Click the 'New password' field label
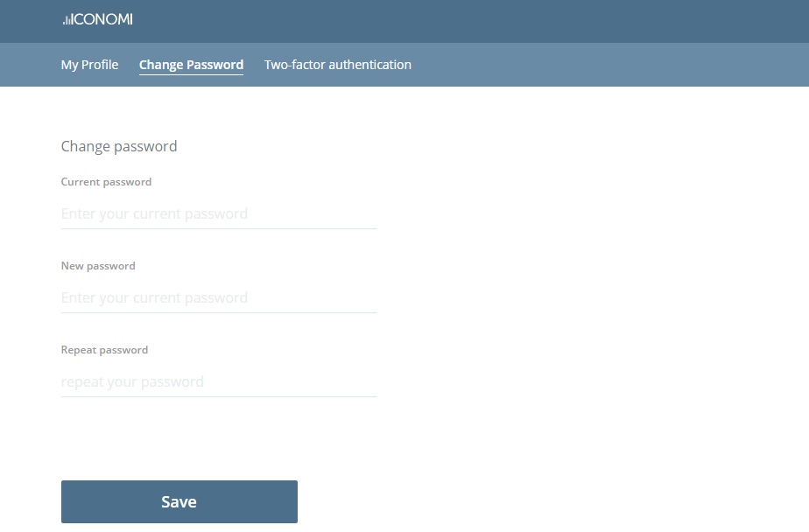This screenshot has height=532, width=809. pos(98,266)
